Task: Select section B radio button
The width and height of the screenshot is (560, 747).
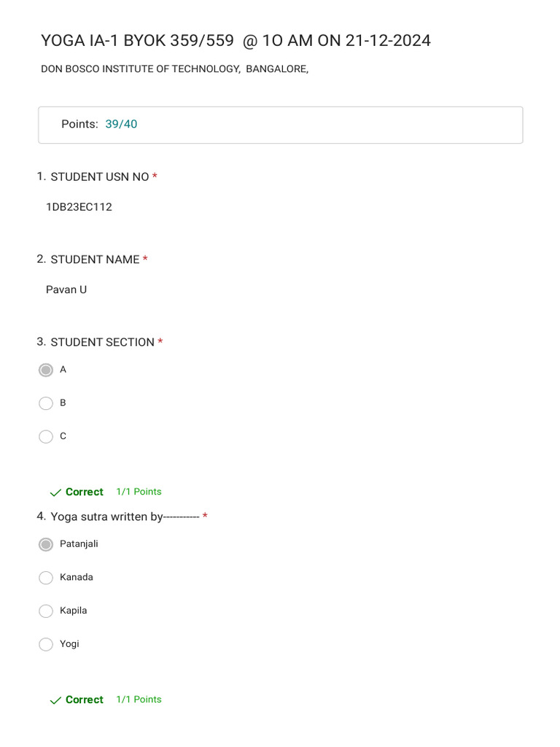Action: (x=46, y=403)
